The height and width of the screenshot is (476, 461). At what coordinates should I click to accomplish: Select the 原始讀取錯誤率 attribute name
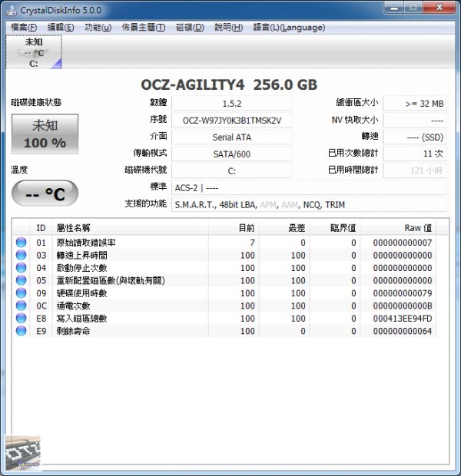pyautogui.click(x=86, y=243)
